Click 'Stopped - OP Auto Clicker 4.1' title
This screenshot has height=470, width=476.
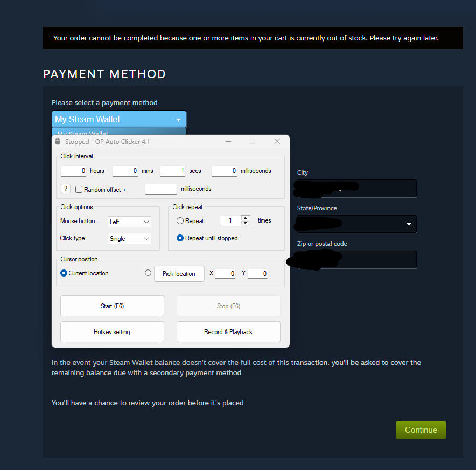[x=107, y=142]
